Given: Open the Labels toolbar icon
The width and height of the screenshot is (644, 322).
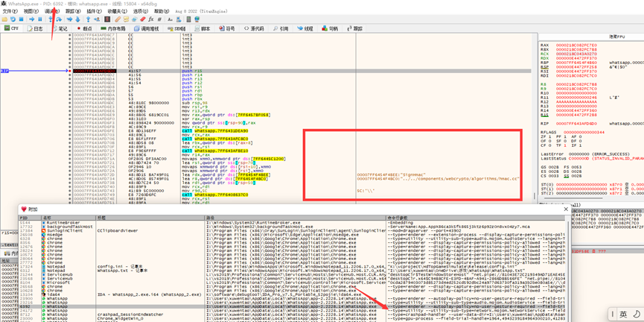Looking at the screenshot, I should point(134,19).
